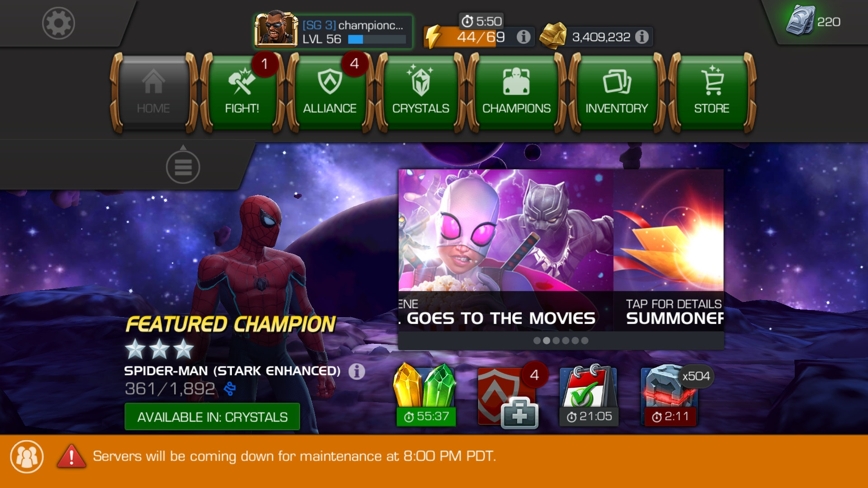Screen dimensions: 868x488
Task: Show gold info beside 3,409,232
Action: point(642,37)
